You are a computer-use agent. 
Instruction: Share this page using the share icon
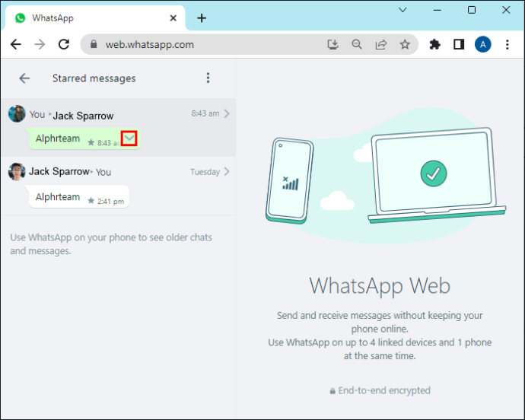pyautogui.click(x=381, y=44)
